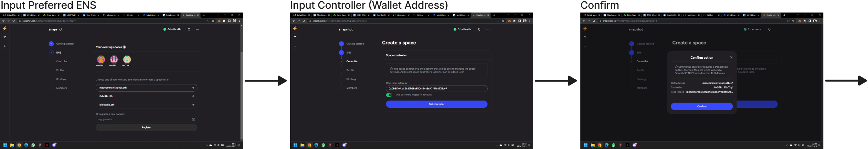Image resolution: width=868 pixels, height=149 pixels.
Task: Focus the e.g. yam.eth domain input
Action: point(143,119)
